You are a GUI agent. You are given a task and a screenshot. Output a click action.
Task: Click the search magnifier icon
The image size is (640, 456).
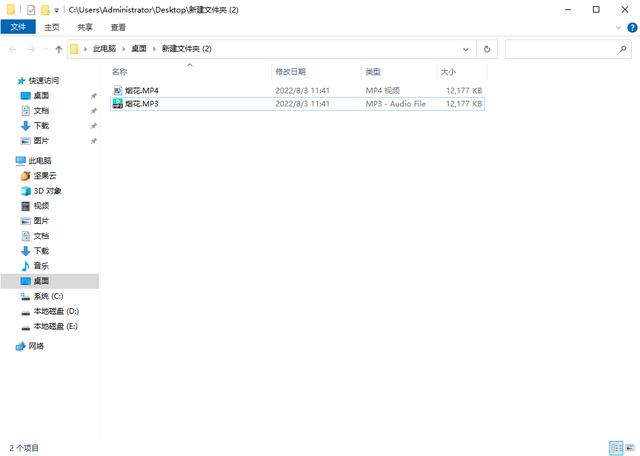point(622,49)
